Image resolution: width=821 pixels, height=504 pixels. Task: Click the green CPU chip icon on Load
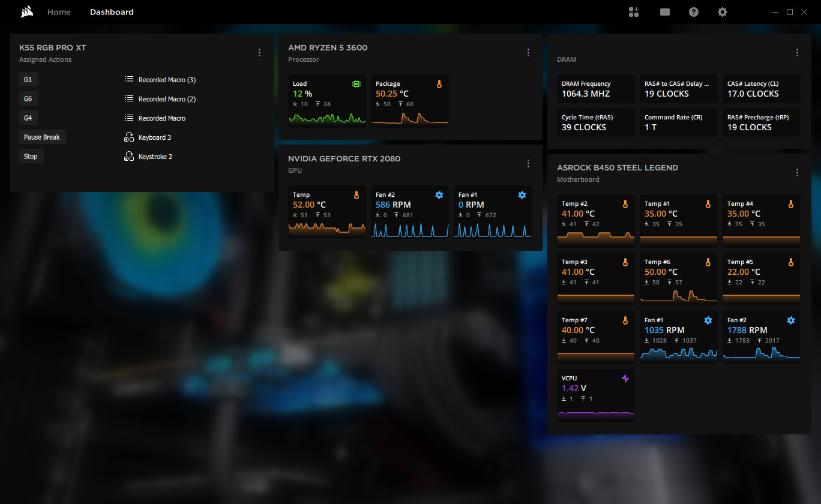356,84
